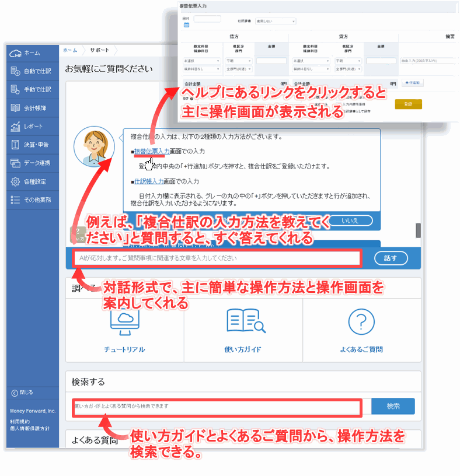Open the チュートリアル monitor icon tile
Image resolution: width=460 pixels, height=476 pixels.
(124, 330)
